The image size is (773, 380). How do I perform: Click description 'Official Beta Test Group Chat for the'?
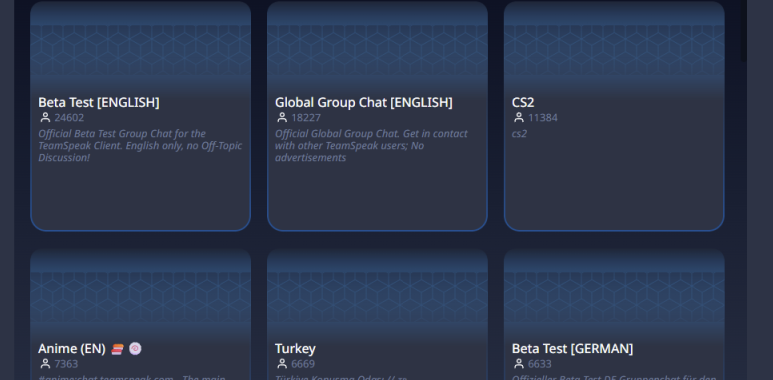(122, 134)
